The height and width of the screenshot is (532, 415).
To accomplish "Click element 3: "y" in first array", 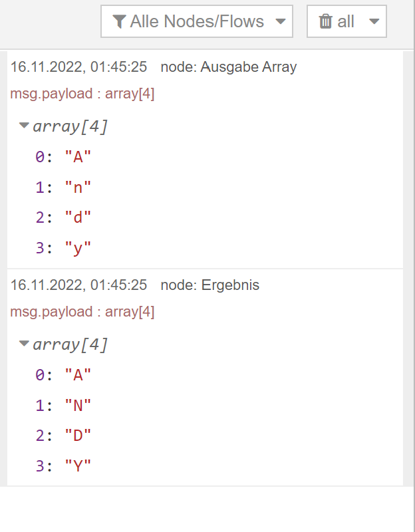I will 63,248.
